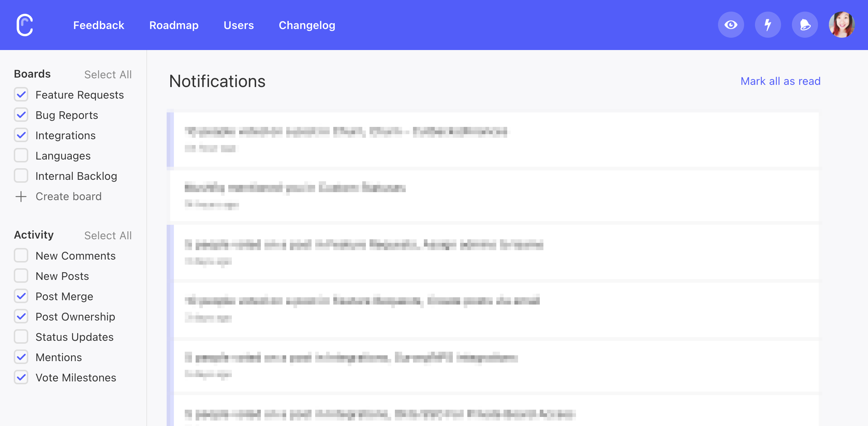
Task: Uncheck the Feature Requests board checkbox
Action: pos(21,95)
